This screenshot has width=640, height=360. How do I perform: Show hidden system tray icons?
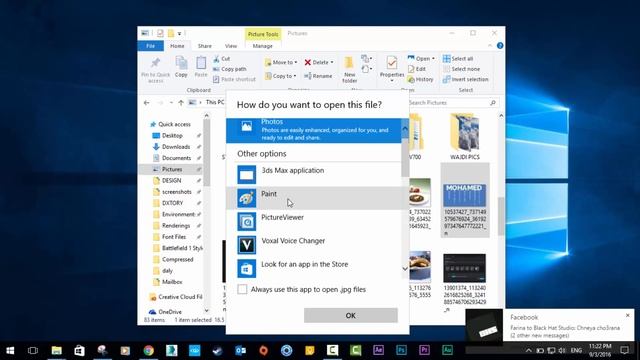[529, 350]
